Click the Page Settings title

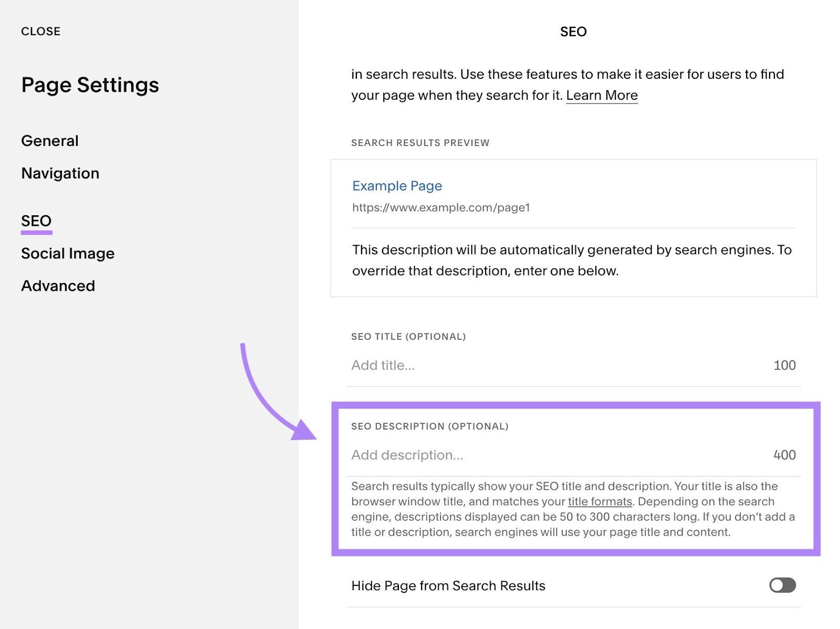coord(90,85)
